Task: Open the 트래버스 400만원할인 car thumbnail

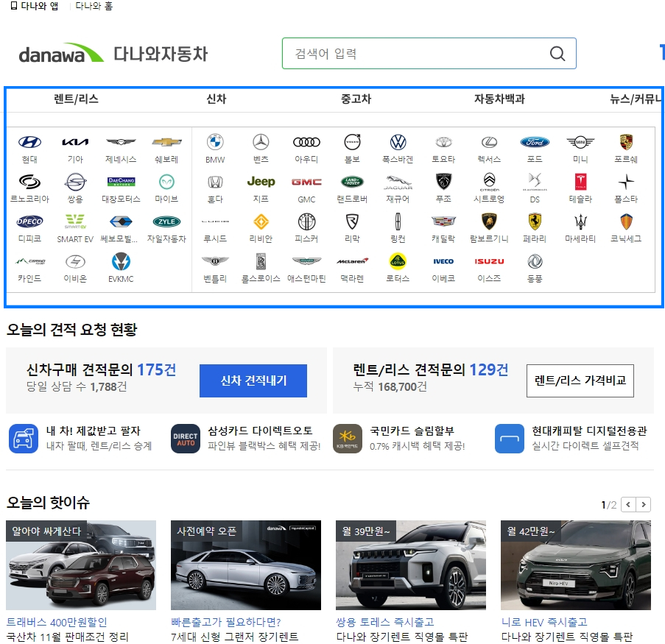Action: coord(81,565)
